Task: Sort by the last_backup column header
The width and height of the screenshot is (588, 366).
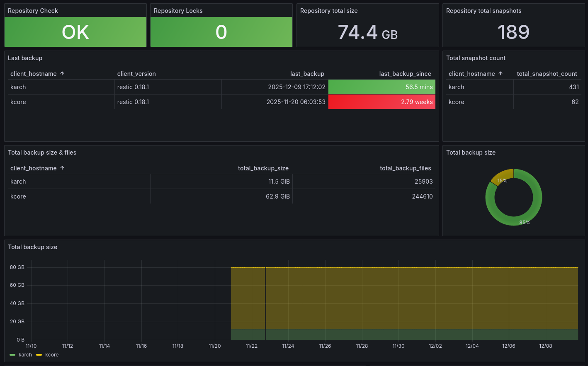Action: click(307, 74)
